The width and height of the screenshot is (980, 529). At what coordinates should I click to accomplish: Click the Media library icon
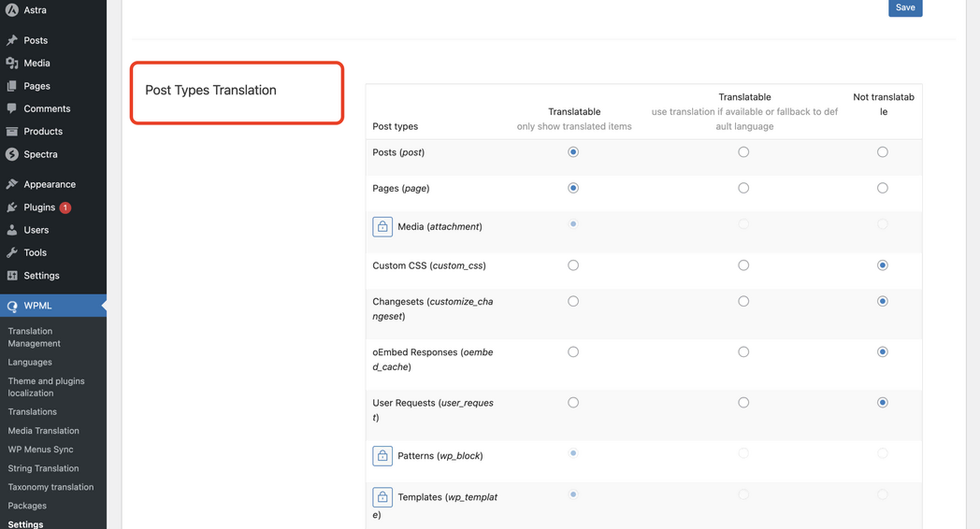pos(12,63)
